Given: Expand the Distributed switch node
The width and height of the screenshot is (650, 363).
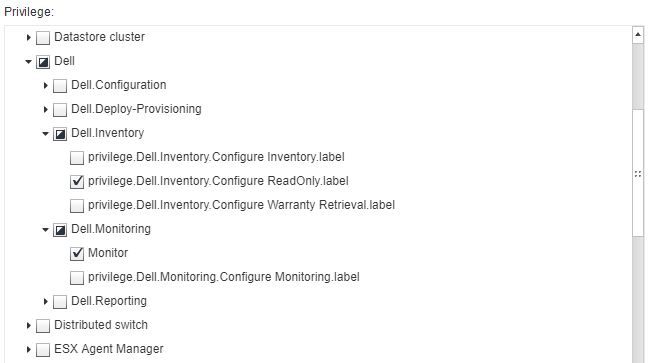Looking at the screenshot, I should coord(29,326).
